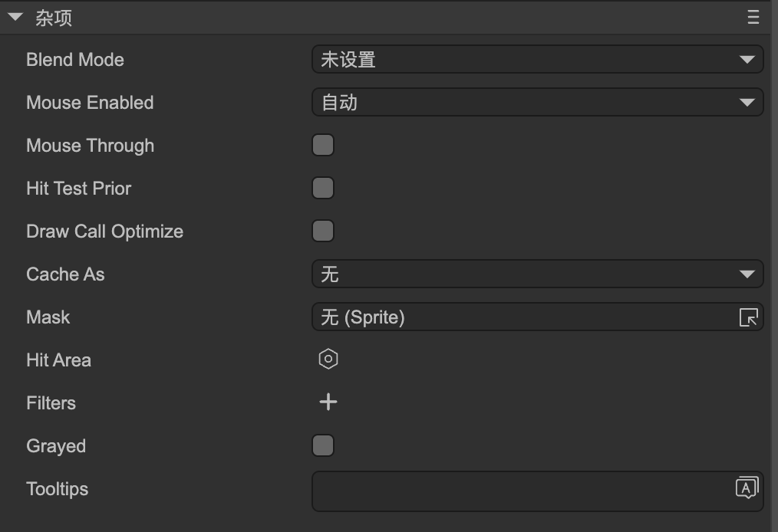This screenshot has height=532, width=778.
Task: Collapse the 杂项 section triangle
Action: click(x=15, y=18)
